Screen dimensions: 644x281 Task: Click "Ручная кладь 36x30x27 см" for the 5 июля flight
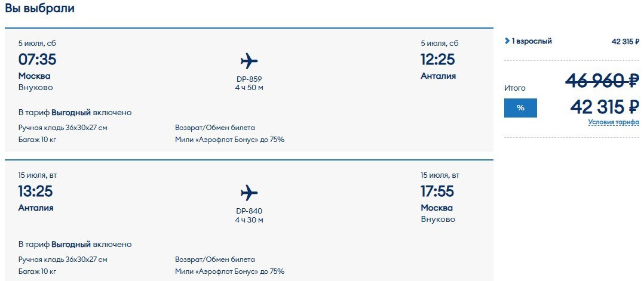point(63,128)
